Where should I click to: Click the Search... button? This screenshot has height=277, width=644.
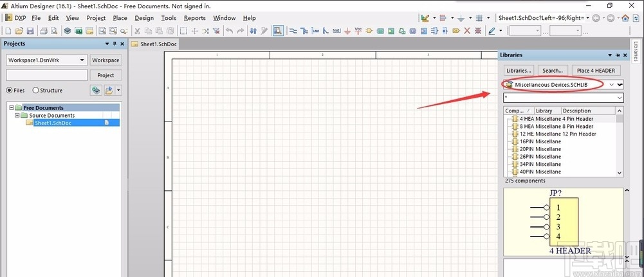pyautogui.click(x=553, y=71)
